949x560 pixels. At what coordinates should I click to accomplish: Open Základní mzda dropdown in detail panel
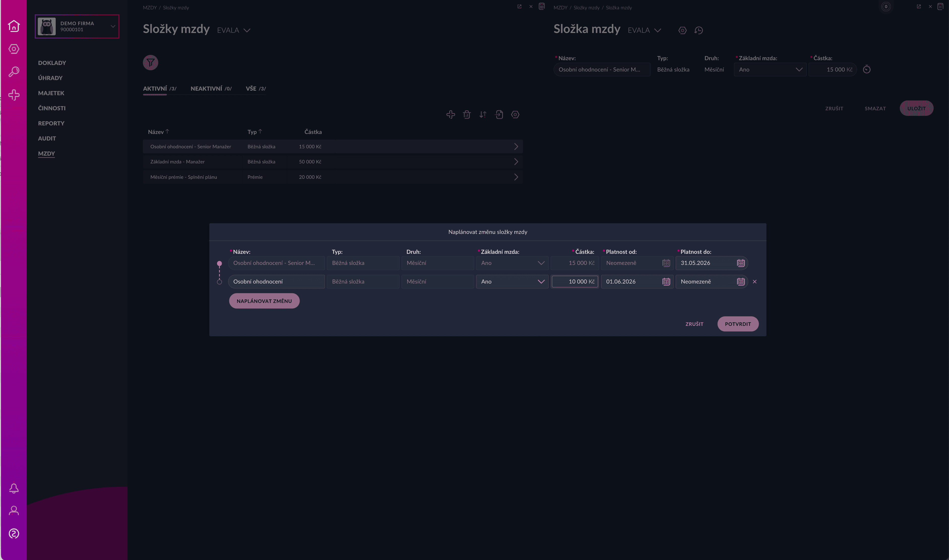[770, 69]
